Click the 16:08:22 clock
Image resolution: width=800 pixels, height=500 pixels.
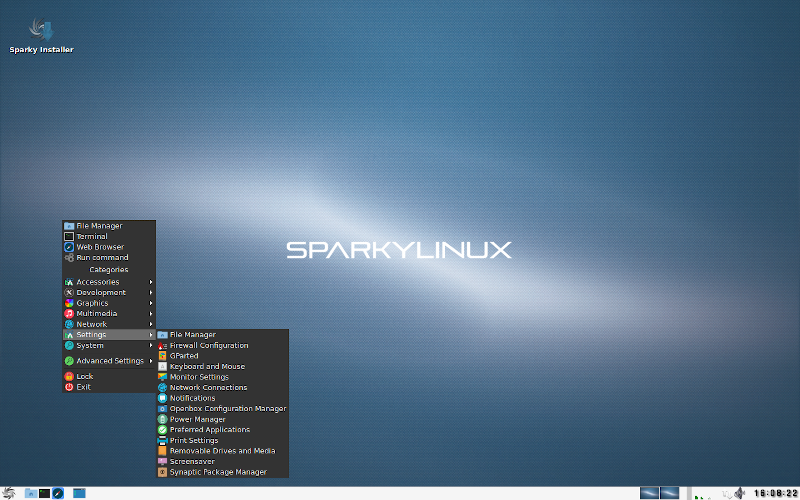tap(775, 493)
